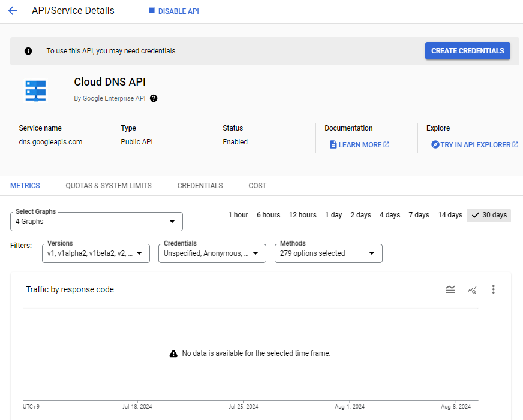Select the 12 hours time range
This screenshot has width=523, height=420.
pos(303,215)
